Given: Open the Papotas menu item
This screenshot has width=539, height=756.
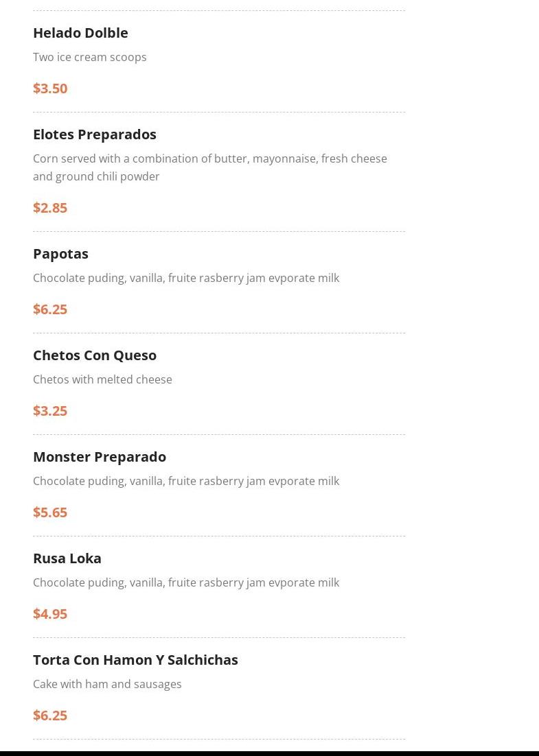Looking at the screenshot, I should 60,254.
